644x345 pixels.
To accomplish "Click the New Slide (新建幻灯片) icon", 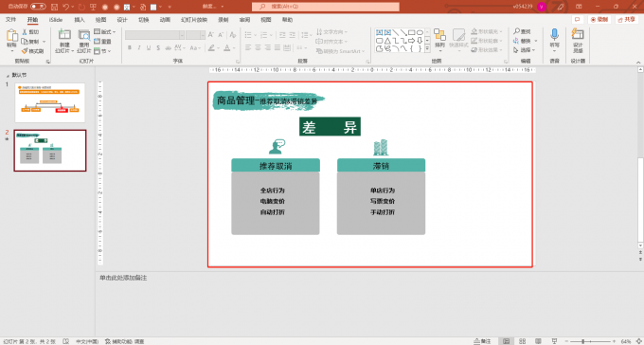I will [x=64, y=35].
